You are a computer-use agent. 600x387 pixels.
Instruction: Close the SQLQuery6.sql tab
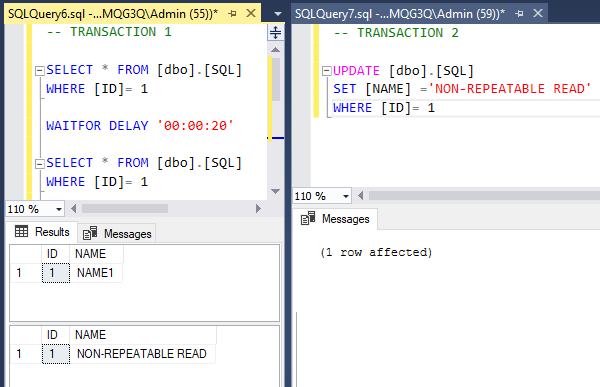coord(251,13)
